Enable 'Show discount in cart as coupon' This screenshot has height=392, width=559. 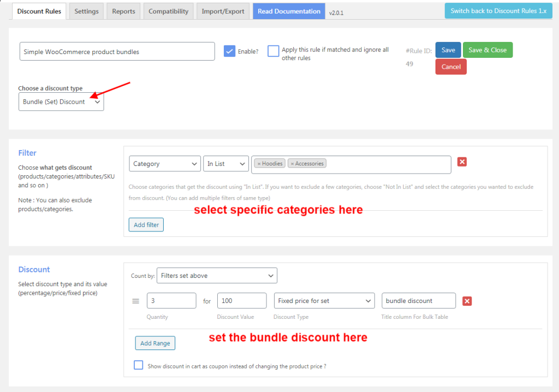pyautogui.click(x=138, y=365)
